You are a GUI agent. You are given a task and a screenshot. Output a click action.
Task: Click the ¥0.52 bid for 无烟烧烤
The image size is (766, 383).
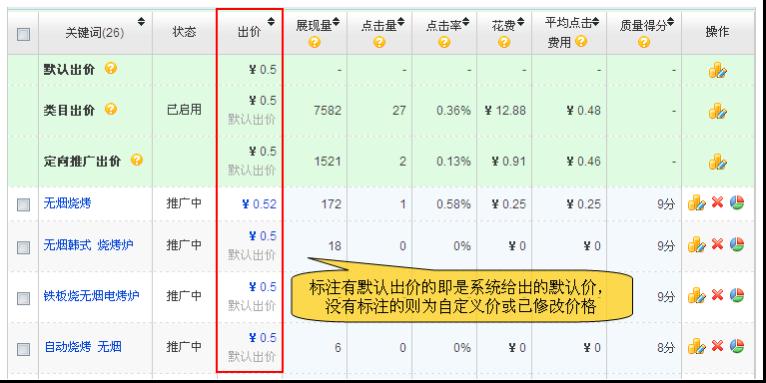pyautogui.click(x=259, y=204)
